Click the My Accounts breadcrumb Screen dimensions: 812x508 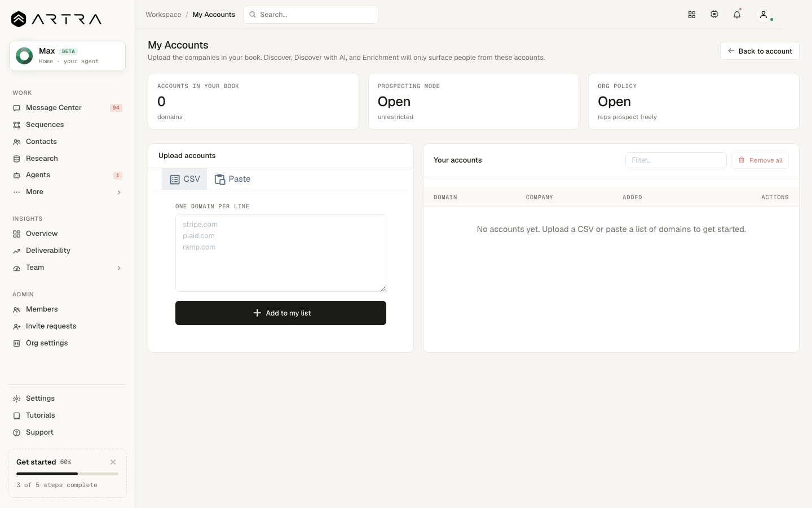pyautogui.click(x=214, y=15)
